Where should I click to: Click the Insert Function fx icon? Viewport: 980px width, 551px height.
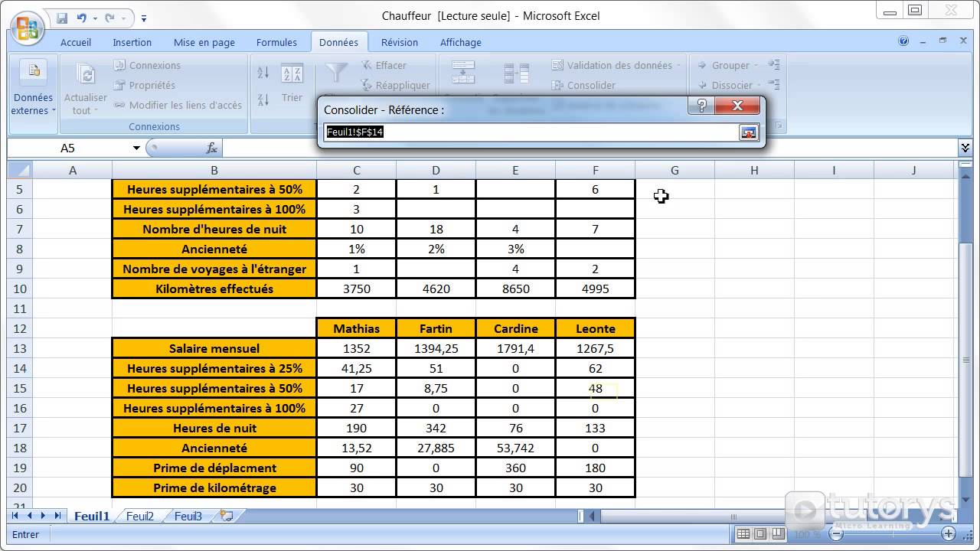tap(212, 148)
